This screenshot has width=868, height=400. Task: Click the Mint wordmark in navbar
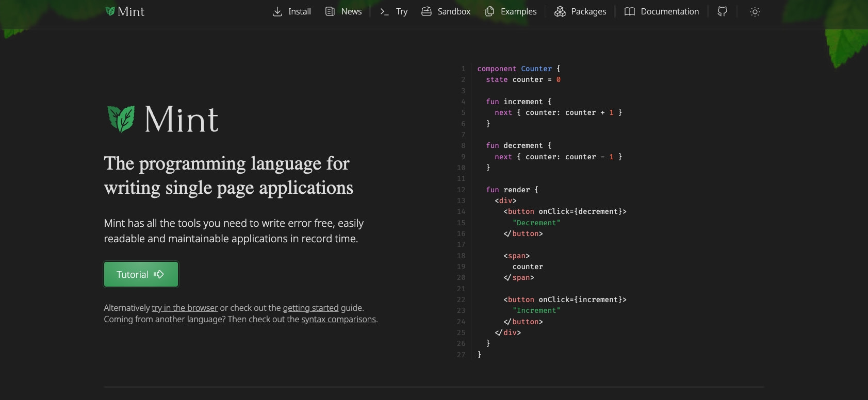pyautogui.click(x=131, y=11)
